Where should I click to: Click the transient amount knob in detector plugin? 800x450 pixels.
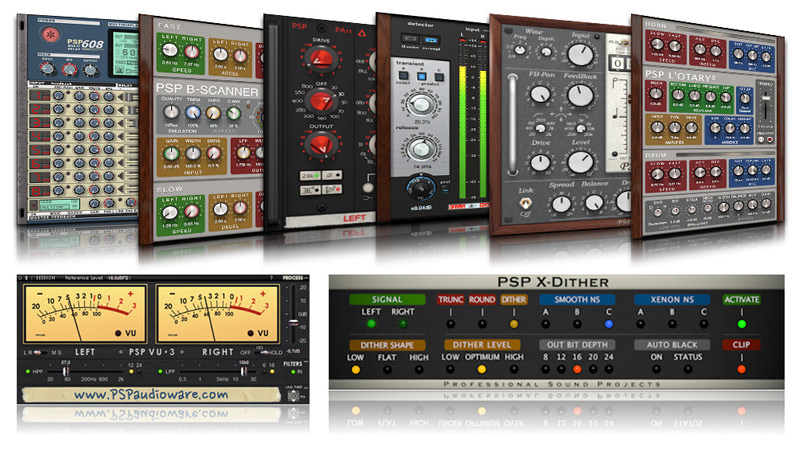[x=420, y=105]
